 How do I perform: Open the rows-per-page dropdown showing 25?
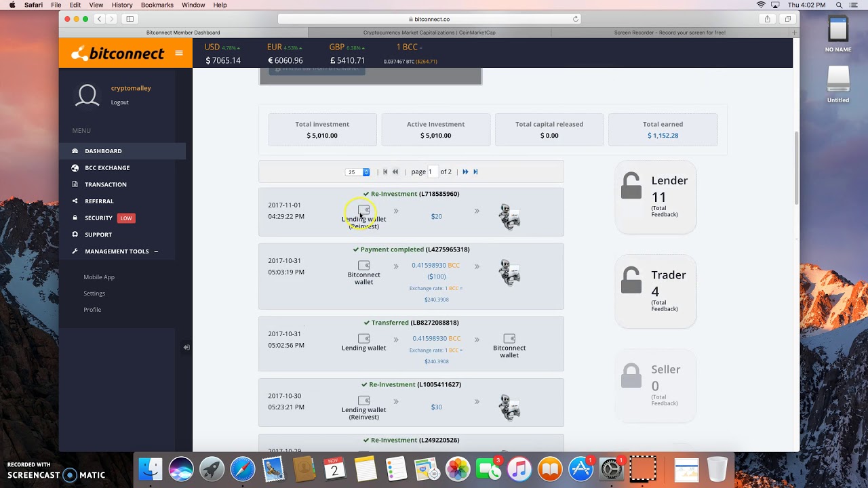pos(357,172)
